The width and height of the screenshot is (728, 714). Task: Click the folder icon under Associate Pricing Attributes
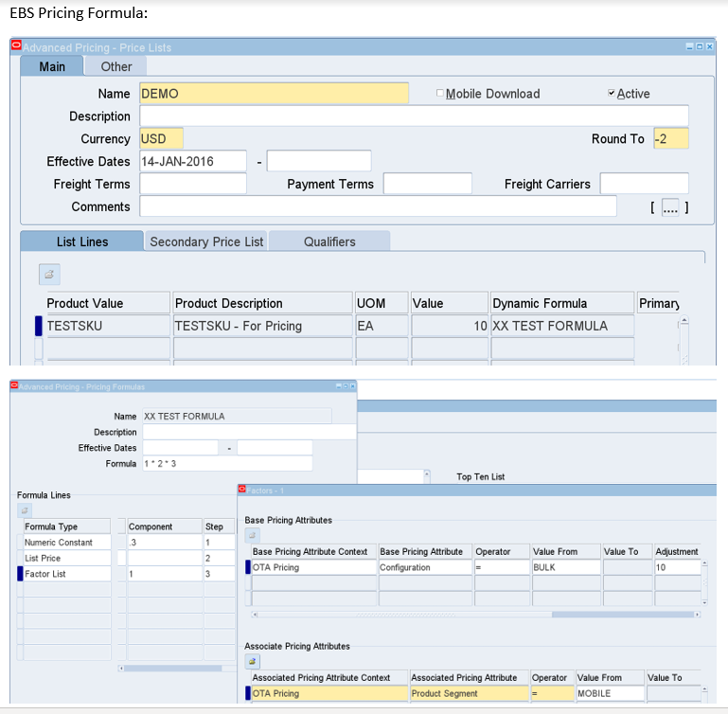pyautogui.click(x=252, y=661)
